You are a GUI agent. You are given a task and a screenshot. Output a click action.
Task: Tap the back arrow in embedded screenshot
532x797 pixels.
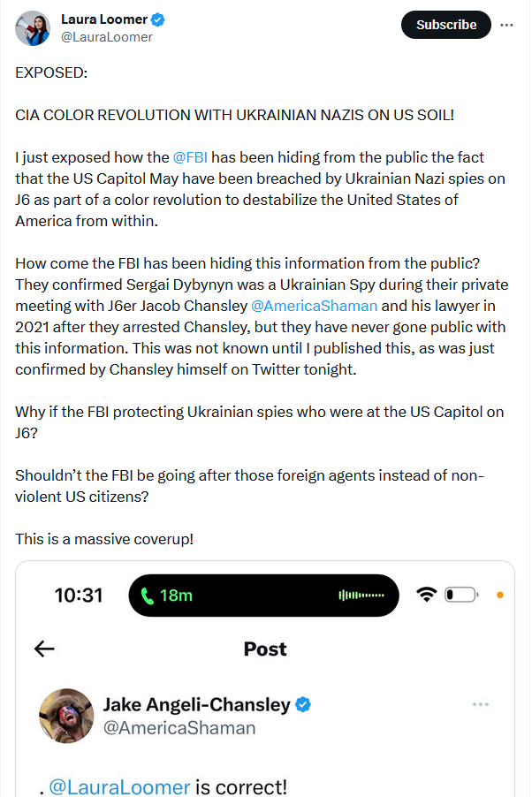[x=44, y=649]
